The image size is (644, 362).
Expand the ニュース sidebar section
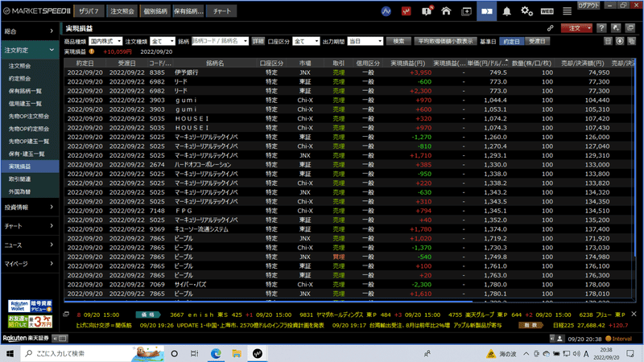click(29, 245)
